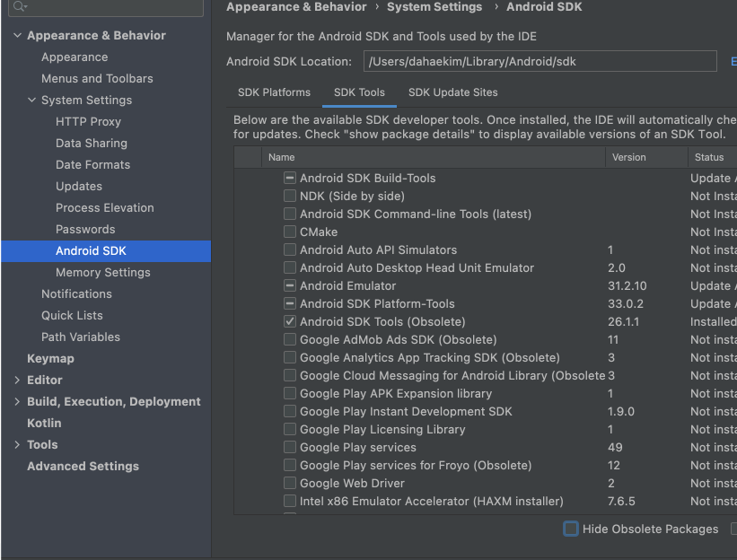Check Google Play Licensing Library
The image size is (737, 560).
[290, 429]
